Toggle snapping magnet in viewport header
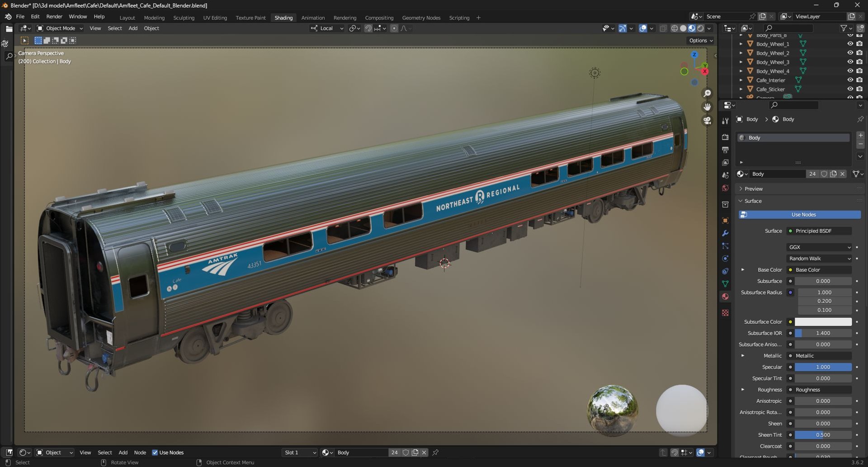This screenshot has height=467, width=868. click(x=368, y=28)
